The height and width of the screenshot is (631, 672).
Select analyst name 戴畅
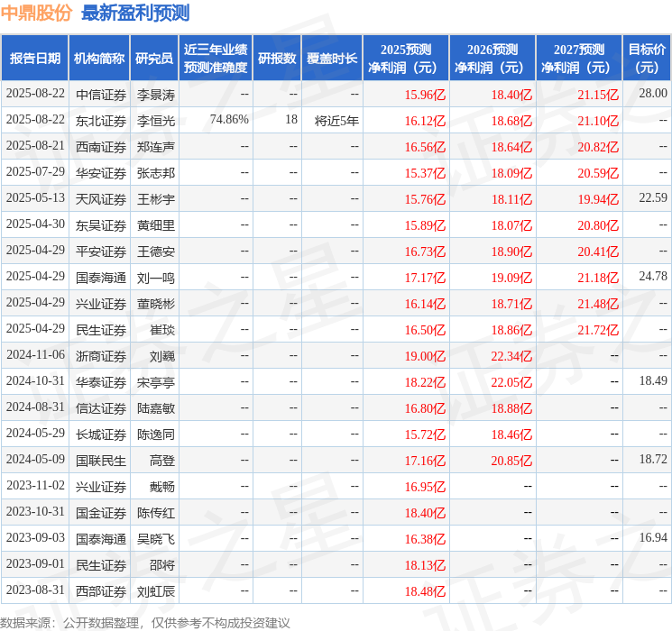162,487
